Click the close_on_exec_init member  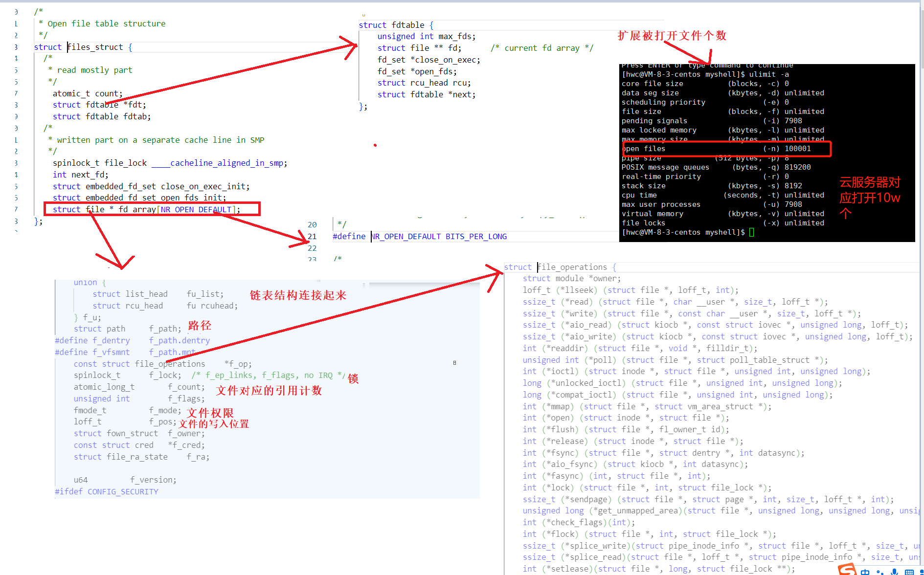(205, 186)
